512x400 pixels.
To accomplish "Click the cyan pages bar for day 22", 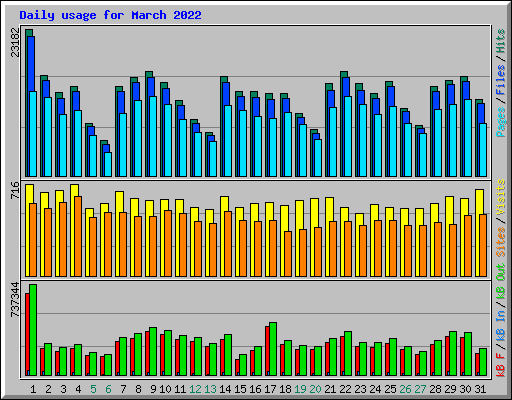I will 348,136.
